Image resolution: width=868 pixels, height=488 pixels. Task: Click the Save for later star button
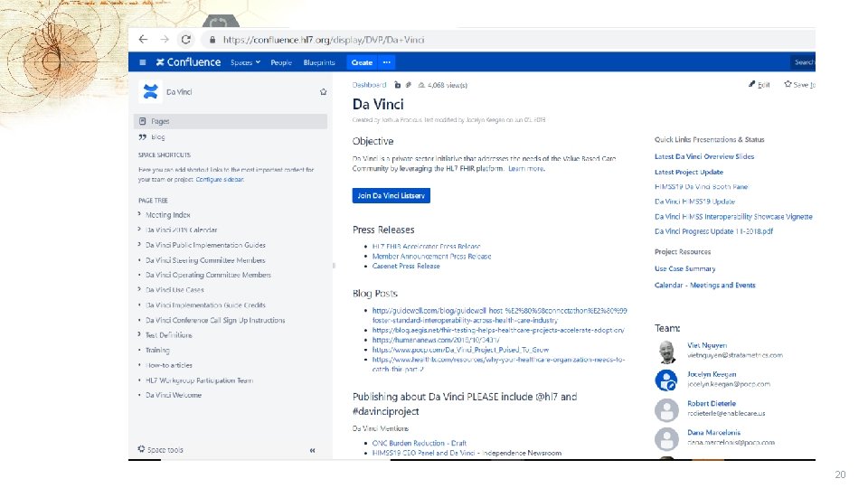800,85
